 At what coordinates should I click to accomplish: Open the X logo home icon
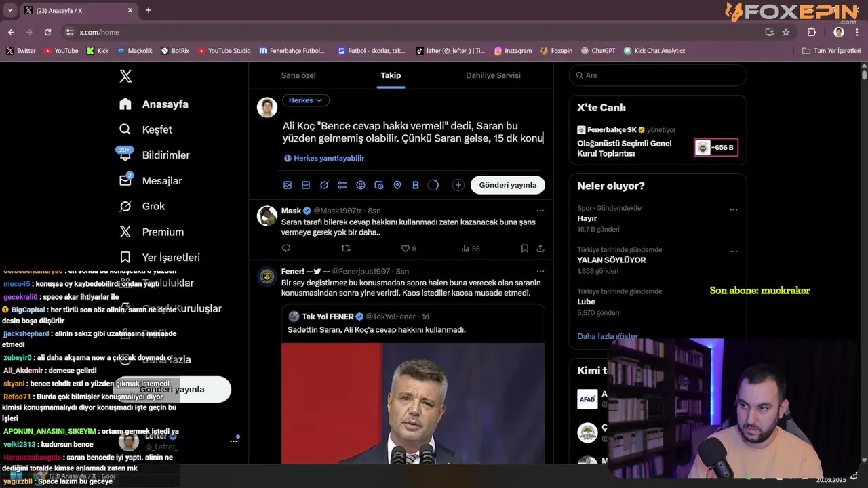click(x=125, y=76)
